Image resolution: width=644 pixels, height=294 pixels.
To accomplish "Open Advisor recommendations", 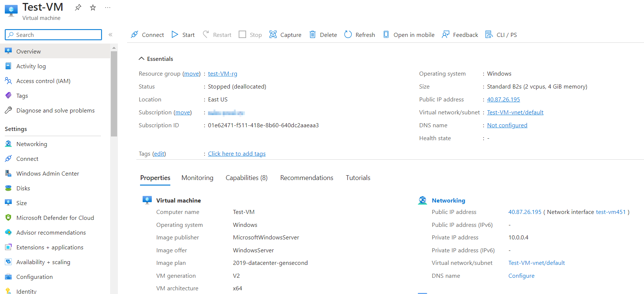I will click(55, 232).
